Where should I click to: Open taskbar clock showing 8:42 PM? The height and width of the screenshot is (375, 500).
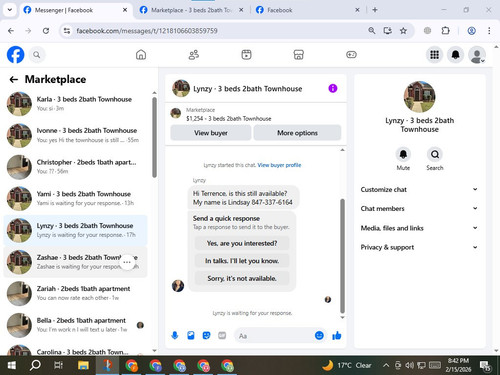[x=458, y=365]
